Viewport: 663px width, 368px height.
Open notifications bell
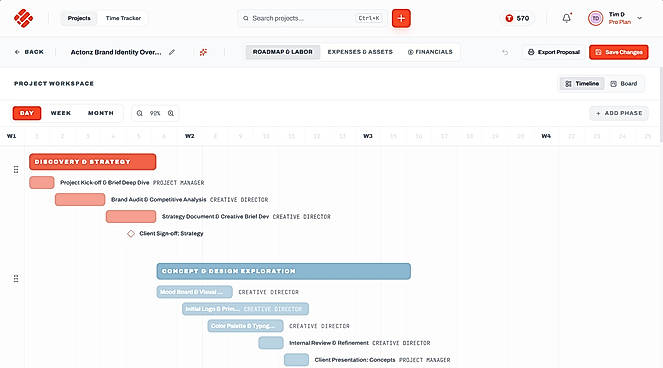(567, 18)
